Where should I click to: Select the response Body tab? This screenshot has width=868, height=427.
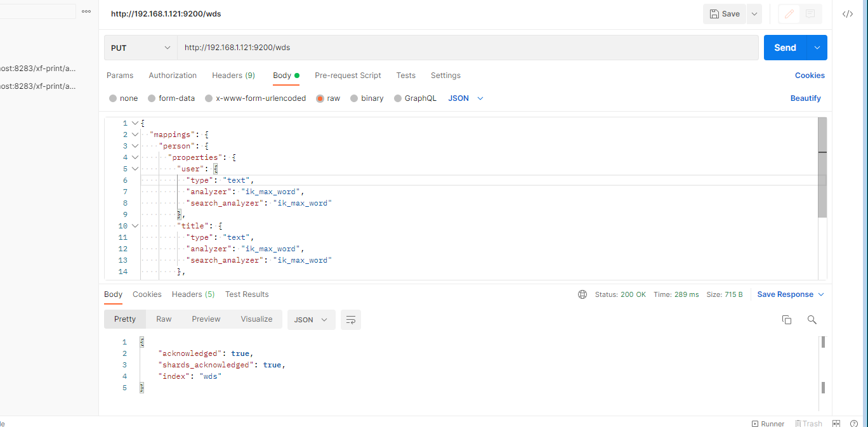coord(113,294)
